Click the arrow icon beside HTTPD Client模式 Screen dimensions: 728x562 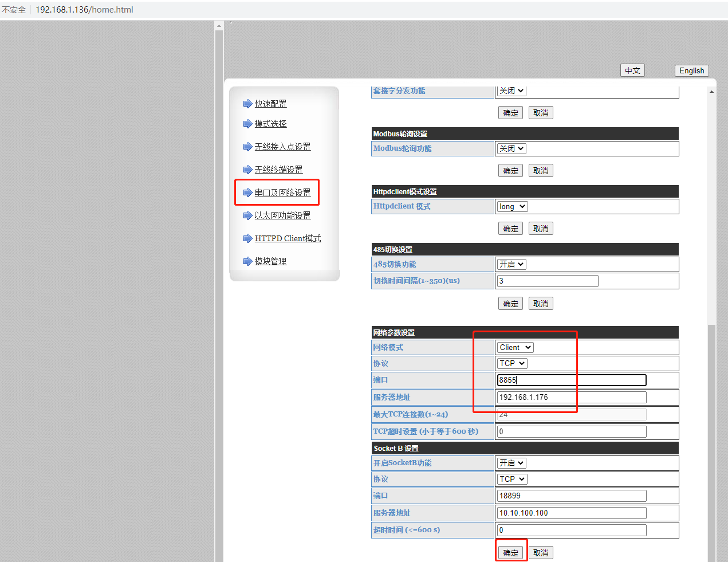pyautogui.click(x=247, y=238)
